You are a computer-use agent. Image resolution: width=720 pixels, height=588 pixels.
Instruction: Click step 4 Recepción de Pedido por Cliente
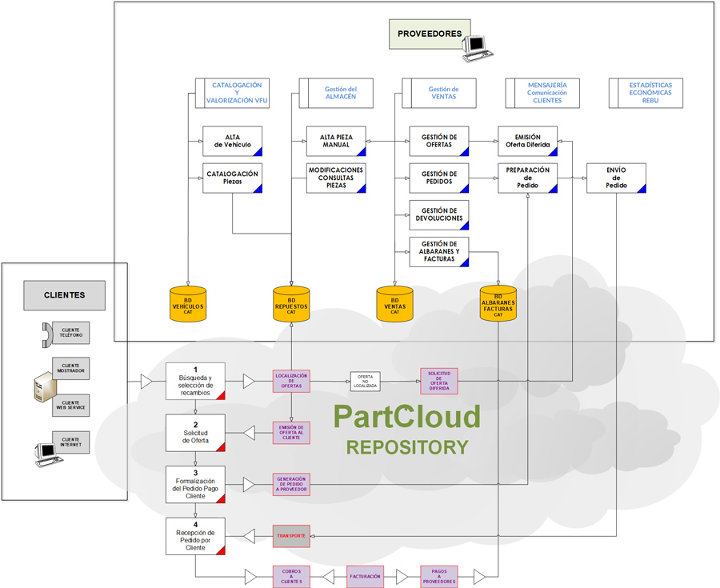coord(195,536)
